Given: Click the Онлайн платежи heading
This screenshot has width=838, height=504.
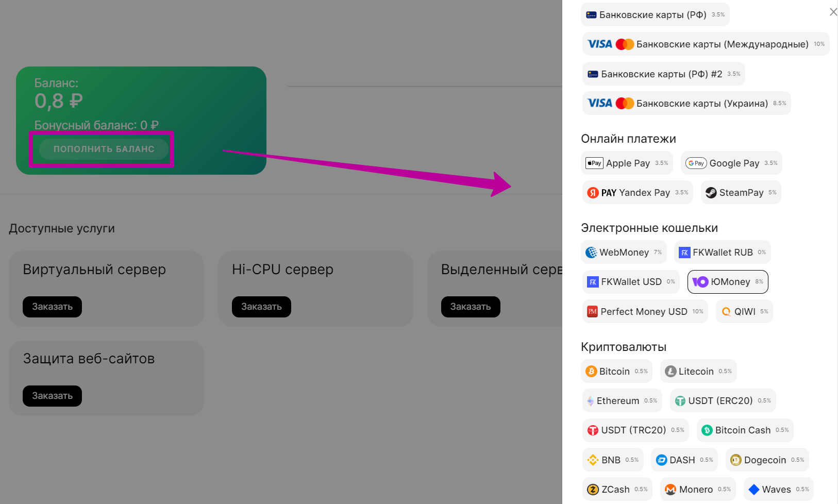Looking at the screenshot, I should coord(628,139).
